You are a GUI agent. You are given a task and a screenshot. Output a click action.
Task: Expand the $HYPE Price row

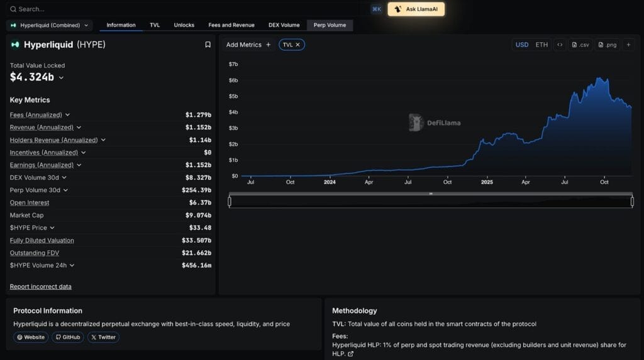(52, 228)
